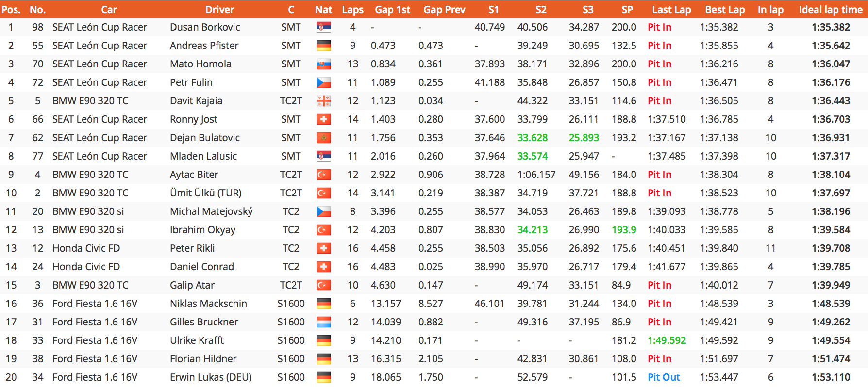Click BMW E90 320 si in Ibrahim Okyay row
Image resolution: width=868 pixels, height=387 pixels.
click(x=88, y=230)
